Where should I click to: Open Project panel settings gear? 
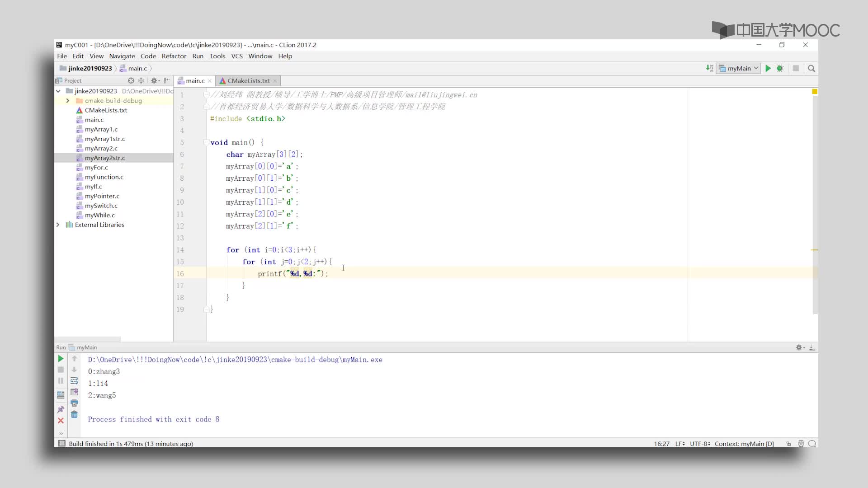(x=155, y=80)
